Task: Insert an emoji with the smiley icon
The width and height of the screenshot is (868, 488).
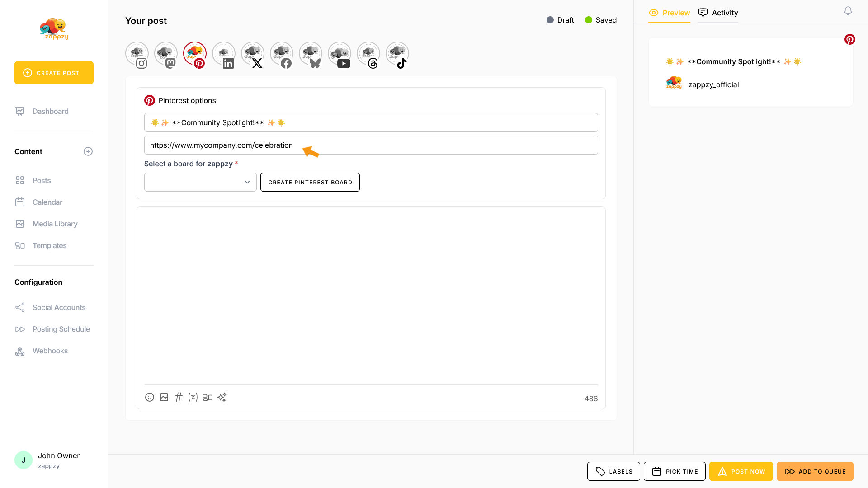Action: coord(150,397)
